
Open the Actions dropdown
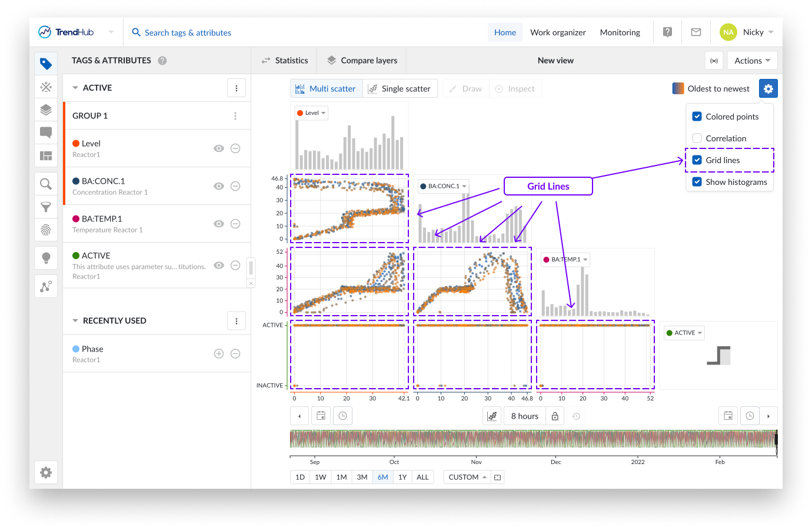click(752, 61)
